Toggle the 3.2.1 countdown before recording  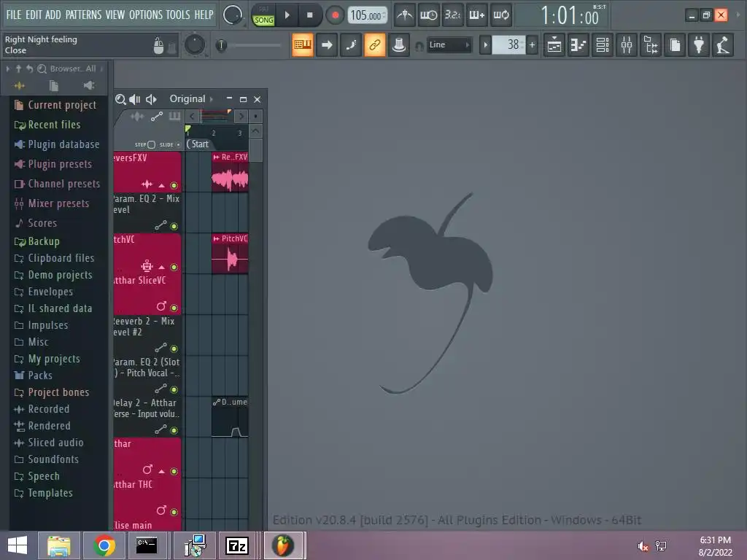pos(452,15)
